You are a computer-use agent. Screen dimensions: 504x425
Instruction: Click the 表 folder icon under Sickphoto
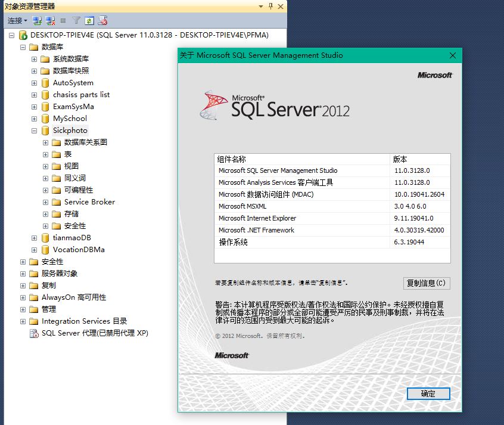pyautogui.click(x=56, y=154)
